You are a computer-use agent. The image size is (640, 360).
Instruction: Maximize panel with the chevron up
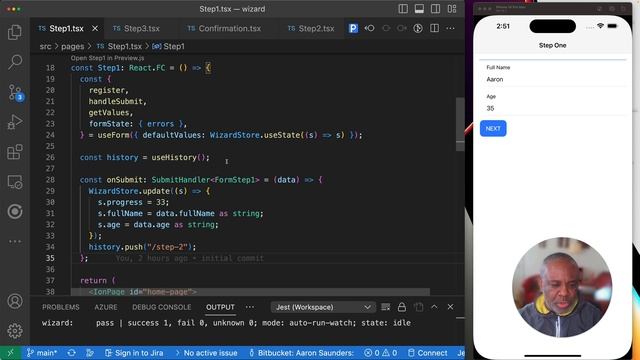pos(434,307)
